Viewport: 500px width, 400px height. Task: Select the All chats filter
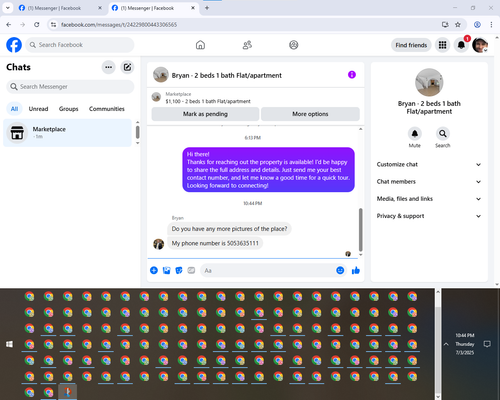(14, 109)
